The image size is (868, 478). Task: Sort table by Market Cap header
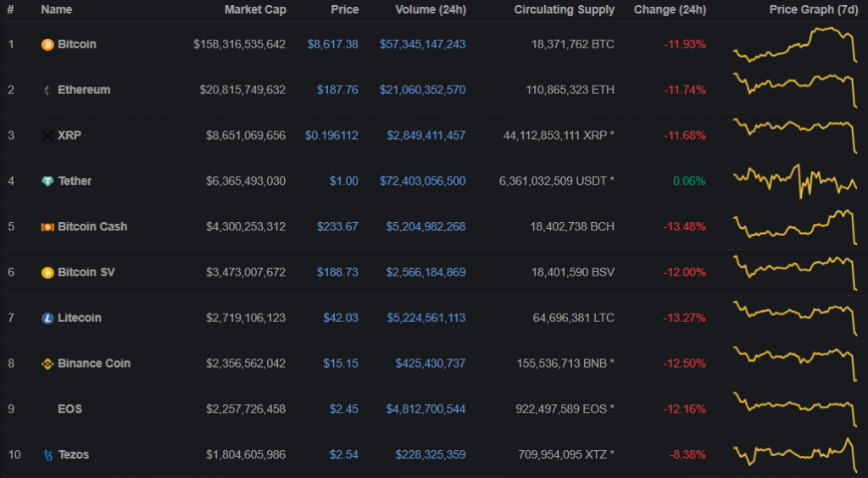[254, 10]
